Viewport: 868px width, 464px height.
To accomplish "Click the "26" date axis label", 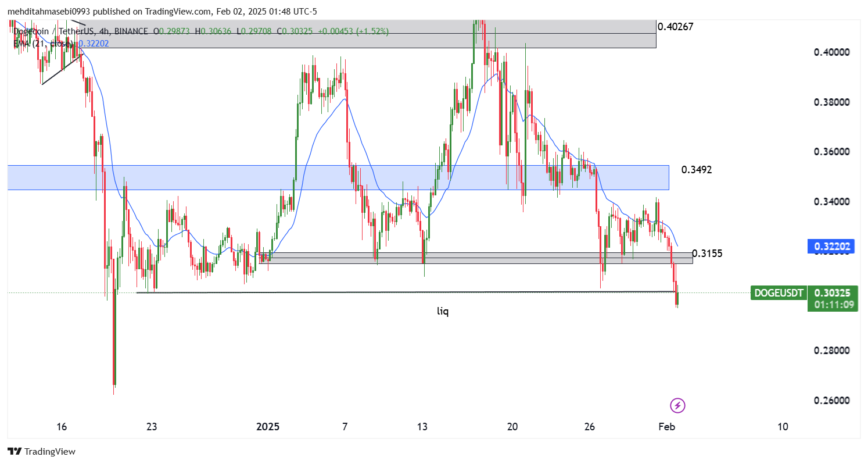I will [x=590, y=427].
